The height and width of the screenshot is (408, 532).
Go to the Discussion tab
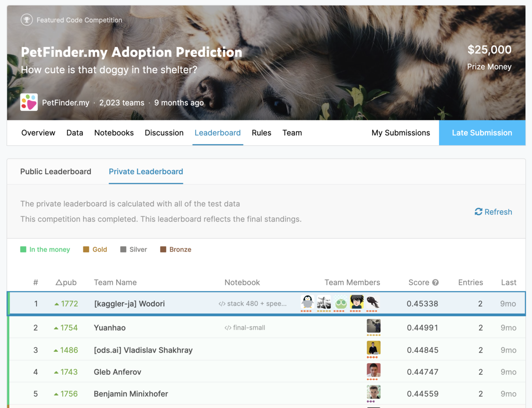click(164, 133)
